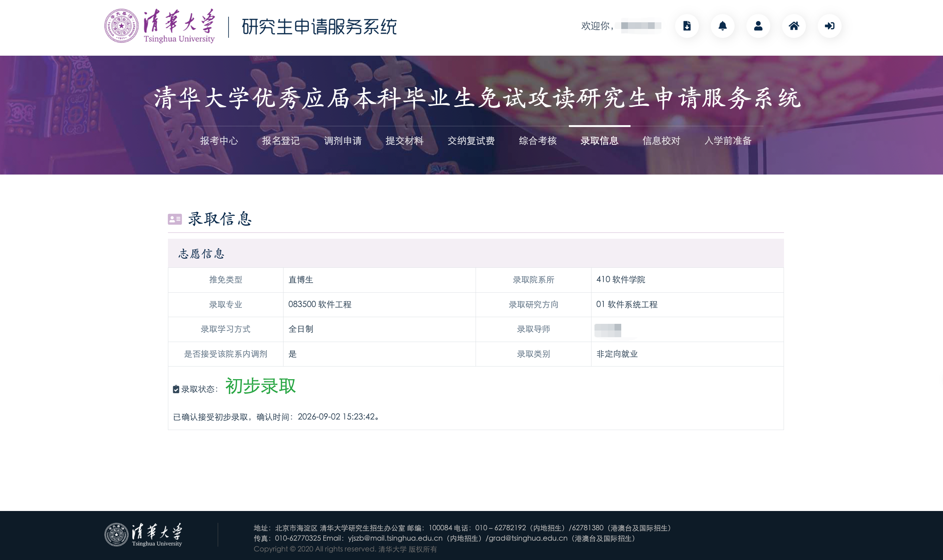
Task: Select the active 录取信息 tab
Action: 599,141
